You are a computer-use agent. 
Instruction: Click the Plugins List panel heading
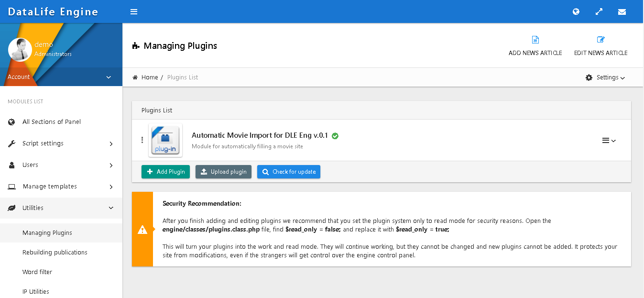tap(157, 110)
